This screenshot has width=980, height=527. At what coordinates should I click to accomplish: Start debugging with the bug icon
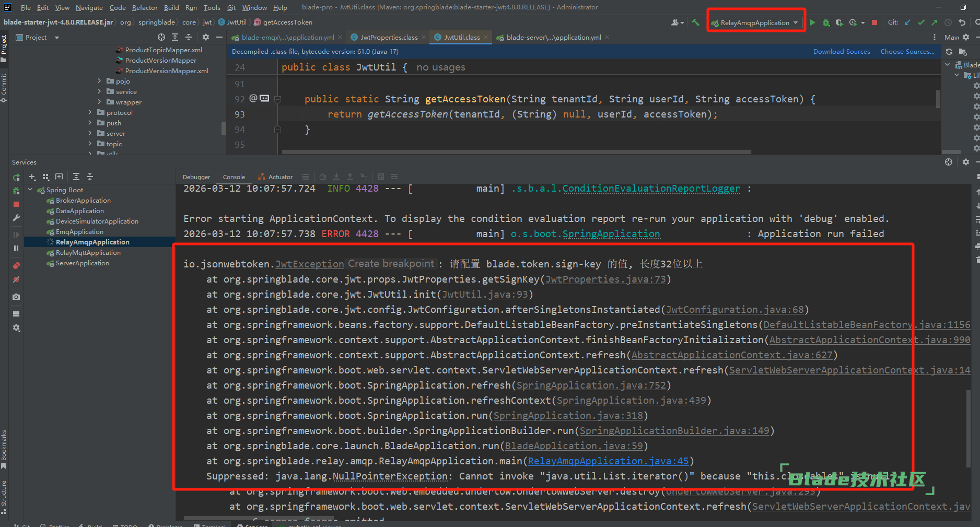click(x=826, y=22)
